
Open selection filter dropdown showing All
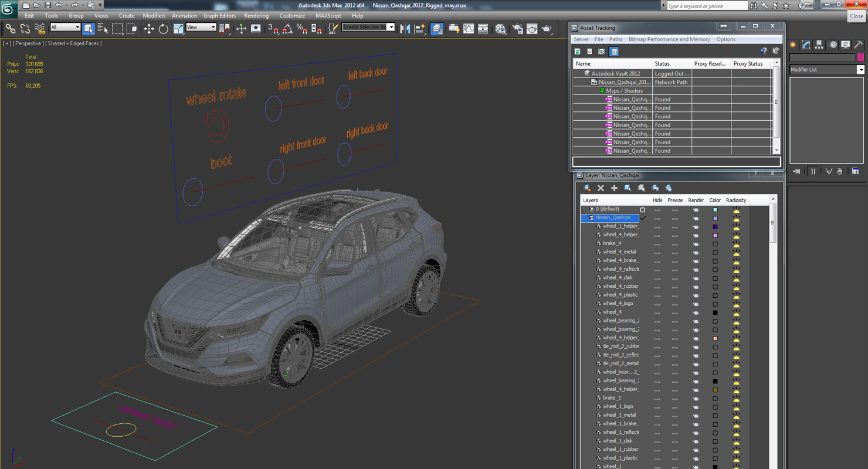pos(65,28)
